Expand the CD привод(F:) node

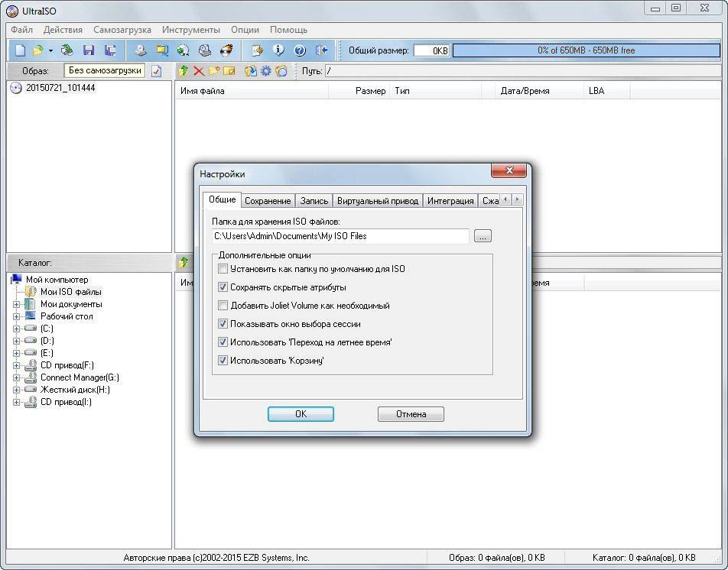[x=16, y=365]
